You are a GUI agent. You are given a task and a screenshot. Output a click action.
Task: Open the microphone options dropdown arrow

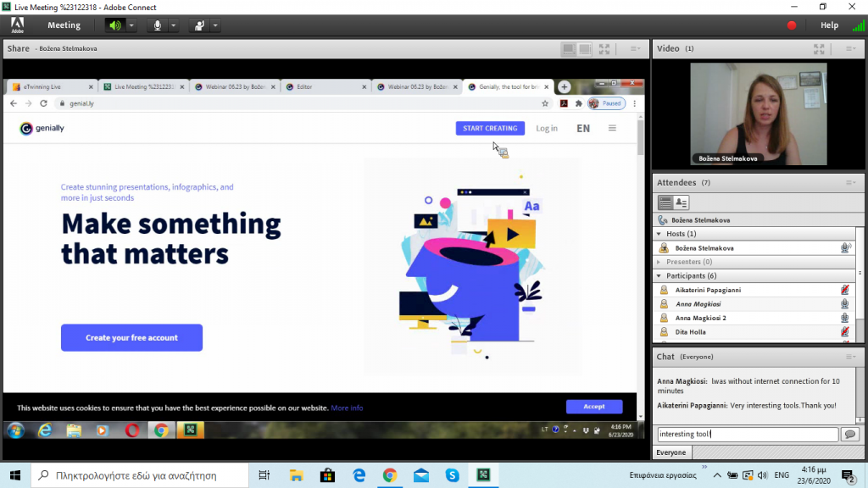pos(173,25)
